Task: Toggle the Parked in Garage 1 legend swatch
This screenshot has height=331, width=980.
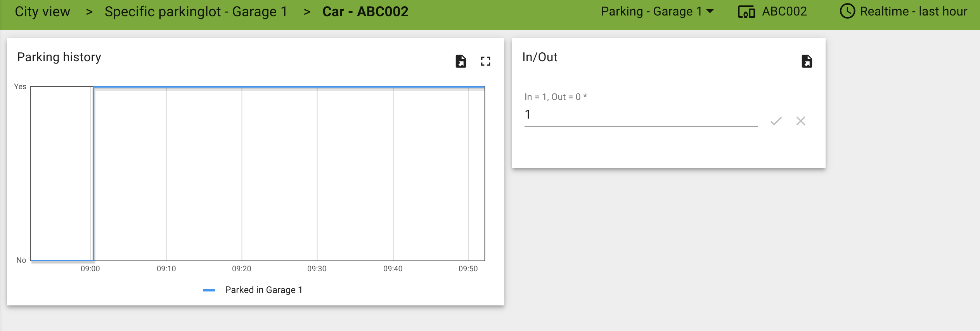Action: point(209,290)
